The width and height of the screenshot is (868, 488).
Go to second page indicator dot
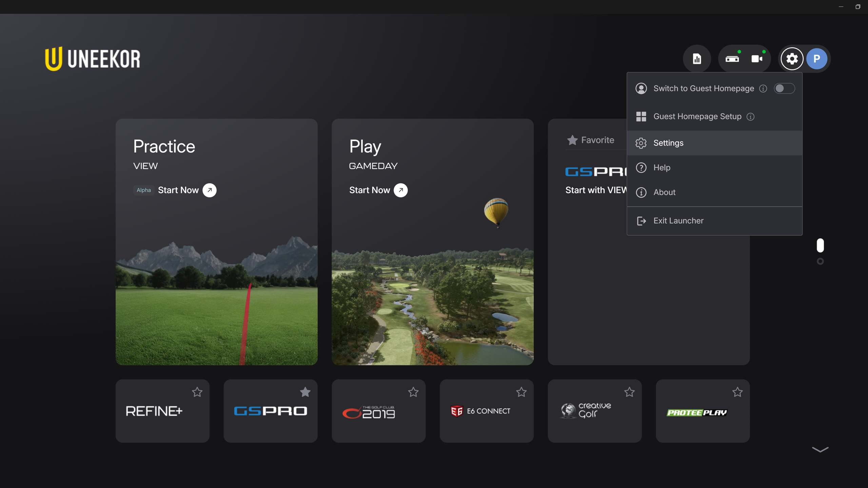tap(820, 261)
